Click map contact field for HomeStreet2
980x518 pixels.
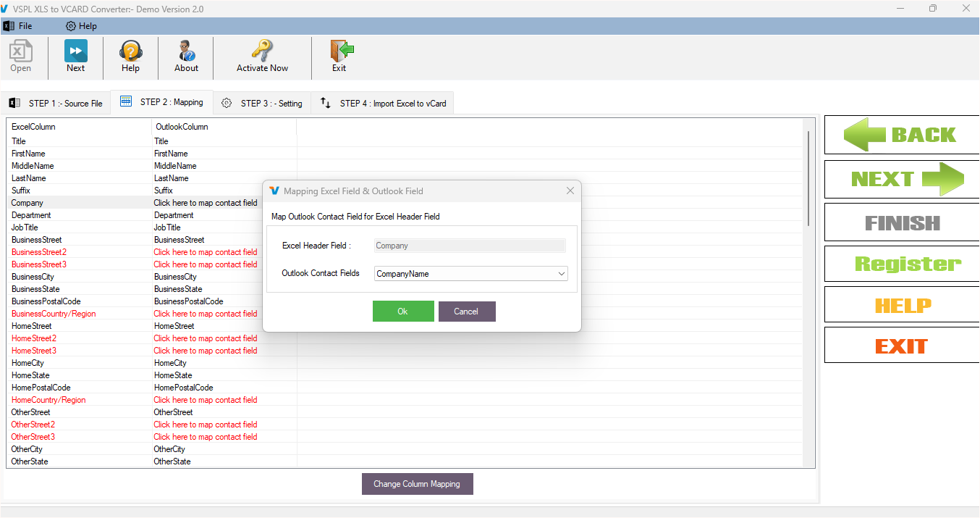tap(206, 338)
